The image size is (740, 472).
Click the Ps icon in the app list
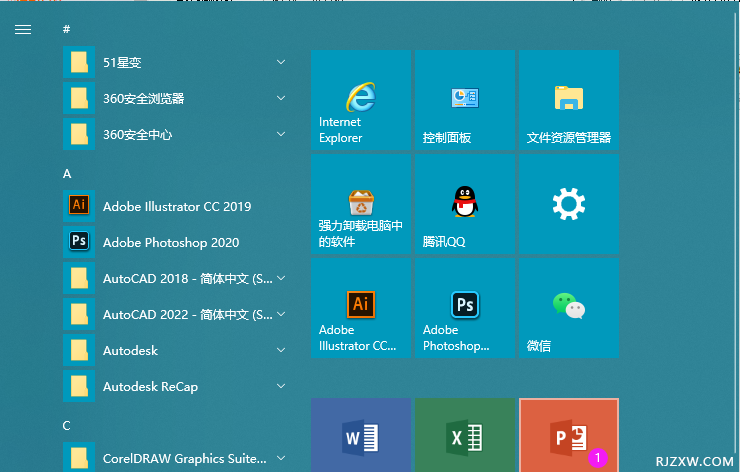pos(79,242)
